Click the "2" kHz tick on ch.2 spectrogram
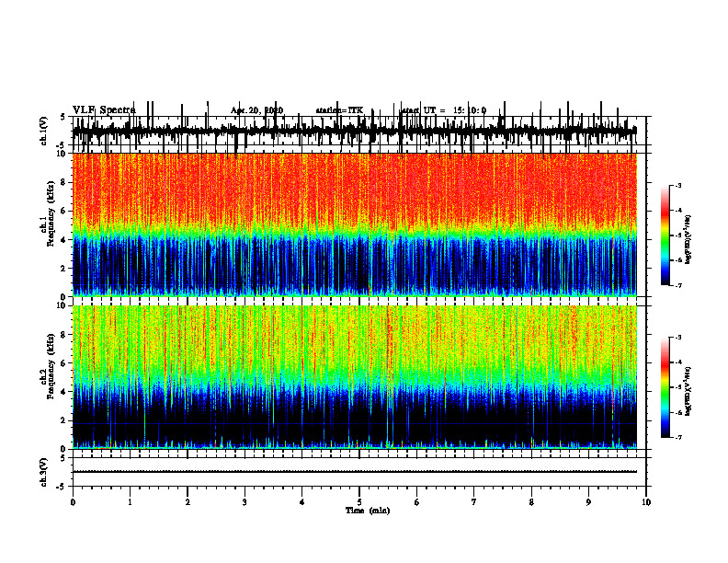 tap(63, 420)
